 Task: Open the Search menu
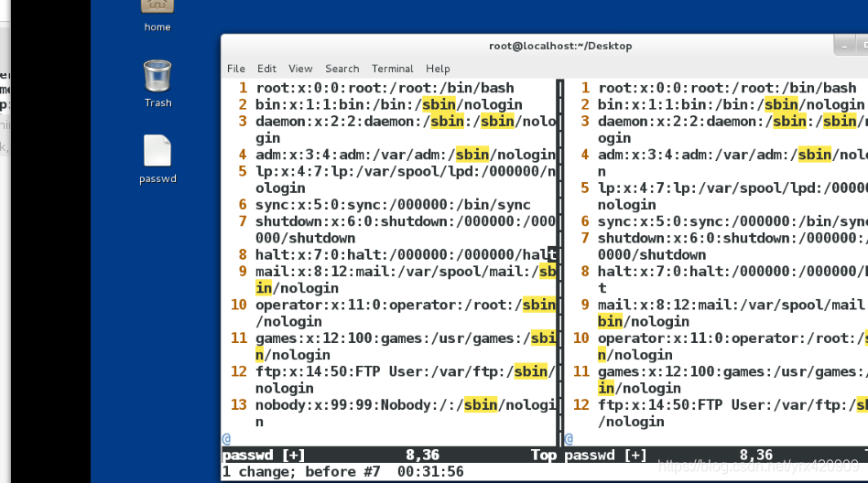(x=342, y=69)
